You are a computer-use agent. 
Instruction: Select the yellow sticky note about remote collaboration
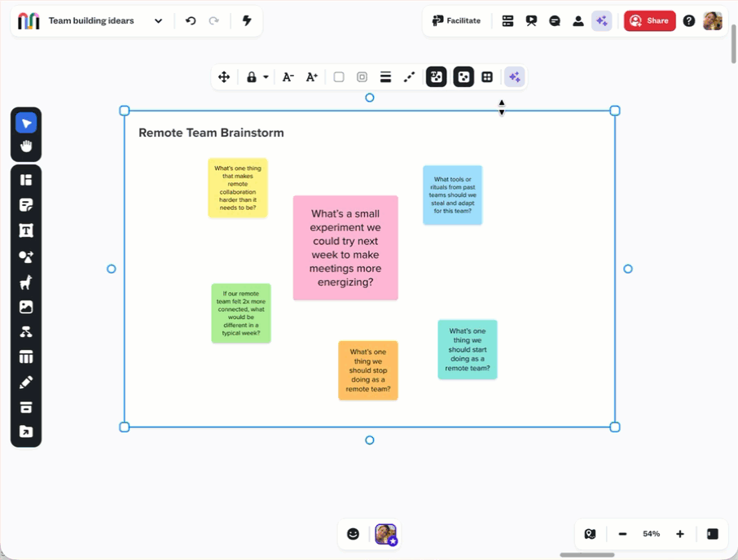point(238,187)
